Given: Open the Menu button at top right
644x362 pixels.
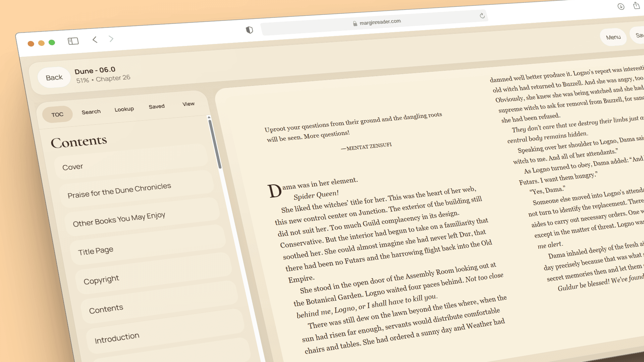Looking at the screenshot, I should [x=613, y=37].
